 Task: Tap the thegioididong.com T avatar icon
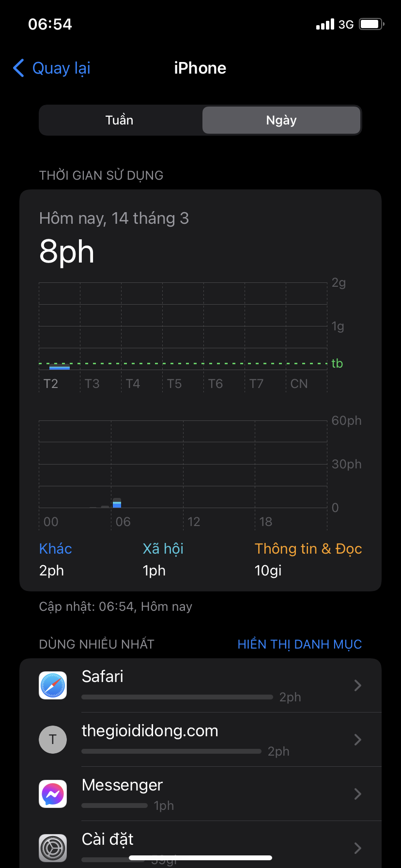[53, 740]
